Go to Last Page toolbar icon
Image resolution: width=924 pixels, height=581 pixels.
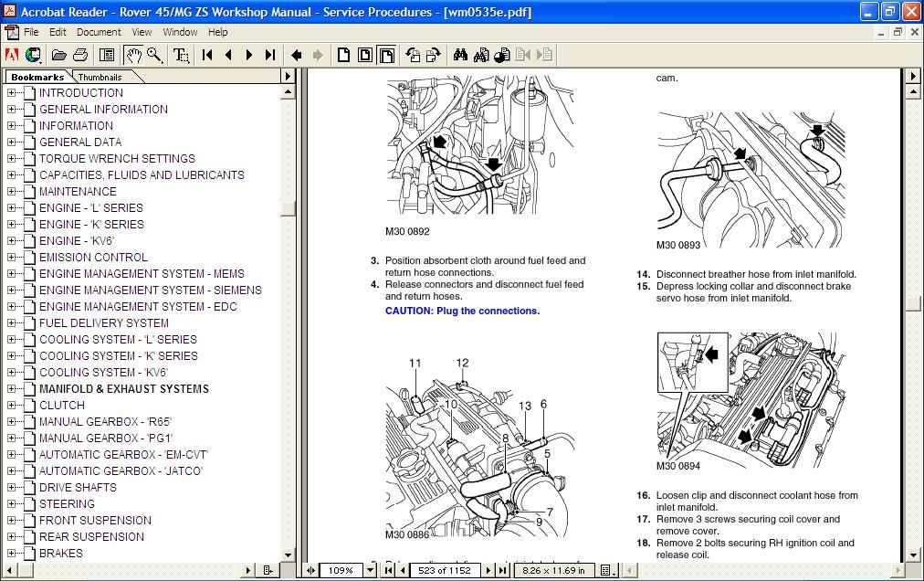tap(270, 56)
